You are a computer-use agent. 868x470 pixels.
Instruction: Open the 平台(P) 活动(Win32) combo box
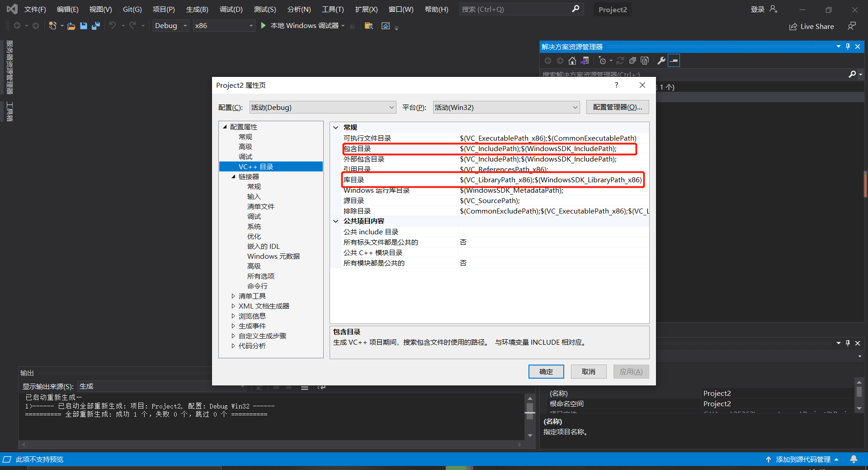506,107
